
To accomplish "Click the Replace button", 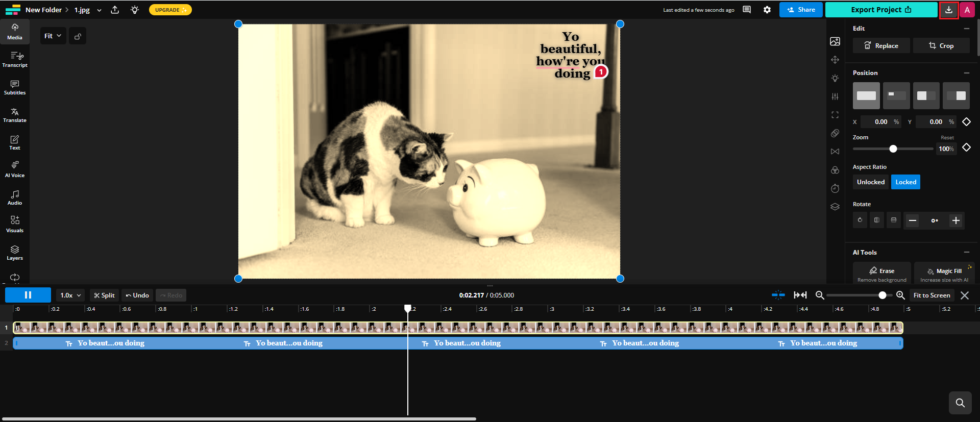I will point(881,46).
